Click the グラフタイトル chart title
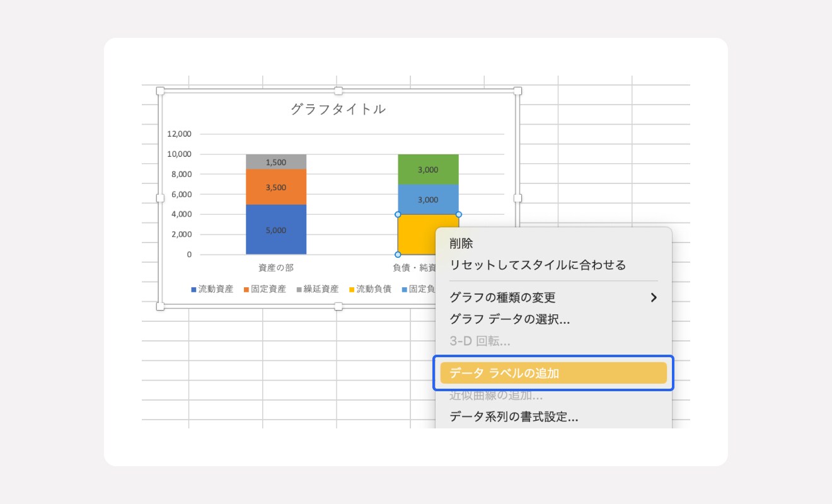 click(338, 109)
